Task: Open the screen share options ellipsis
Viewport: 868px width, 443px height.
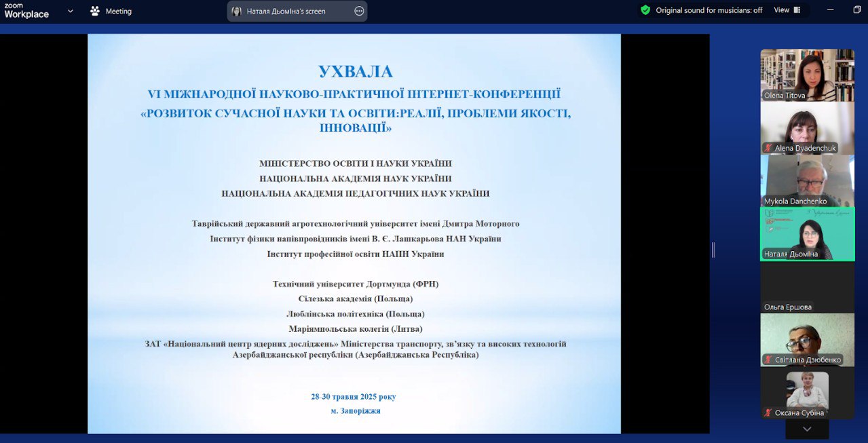Action: [x=359, y=11]
